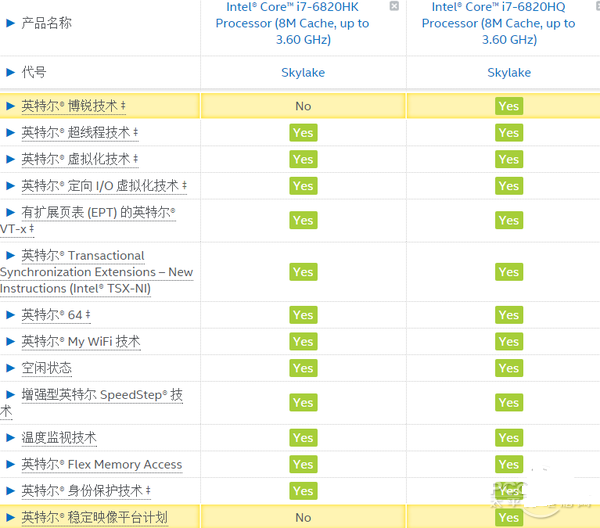Open Skylake link under i7-6820HK
The width and height of the screenshot is (600, 528).
point(303,72)
